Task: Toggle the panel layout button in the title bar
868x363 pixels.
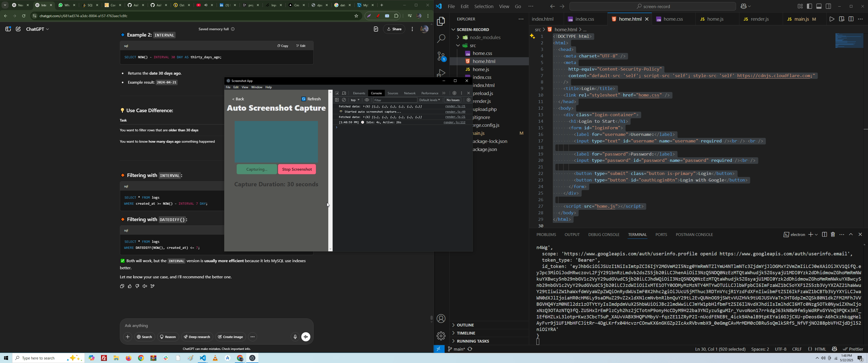Action: pyautogui.click(x=819, y=6)
